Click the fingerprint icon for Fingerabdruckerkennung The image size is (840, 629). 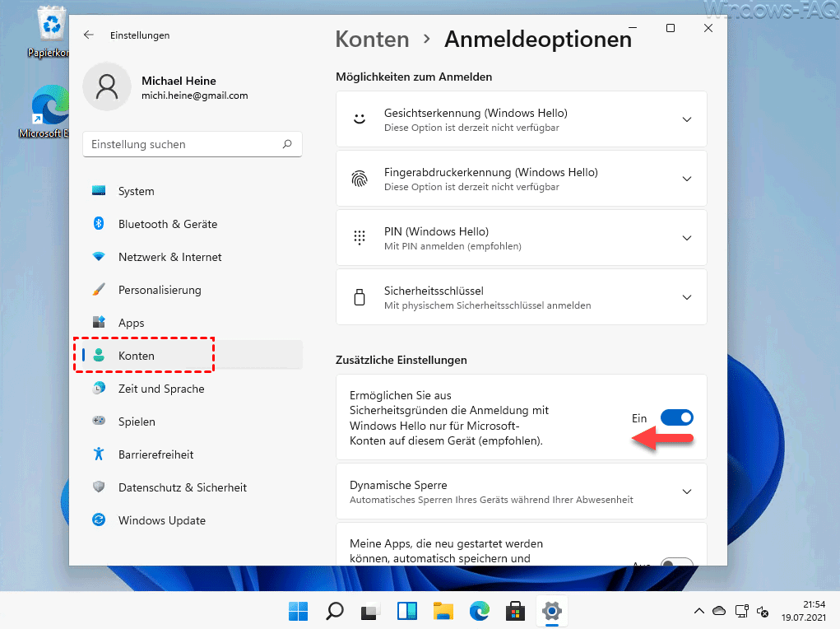click(360, 179)
